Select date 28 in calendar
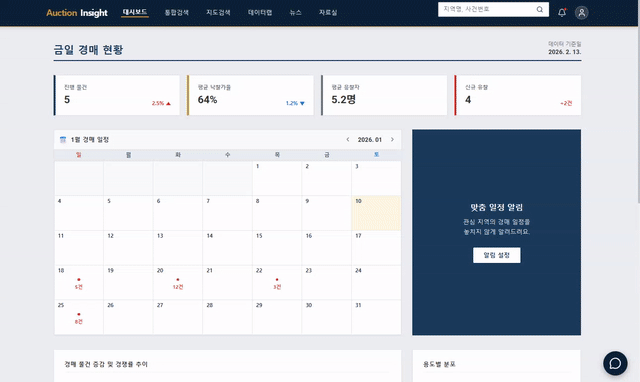This screenshot has width=640, height=382. click(227, 317)
